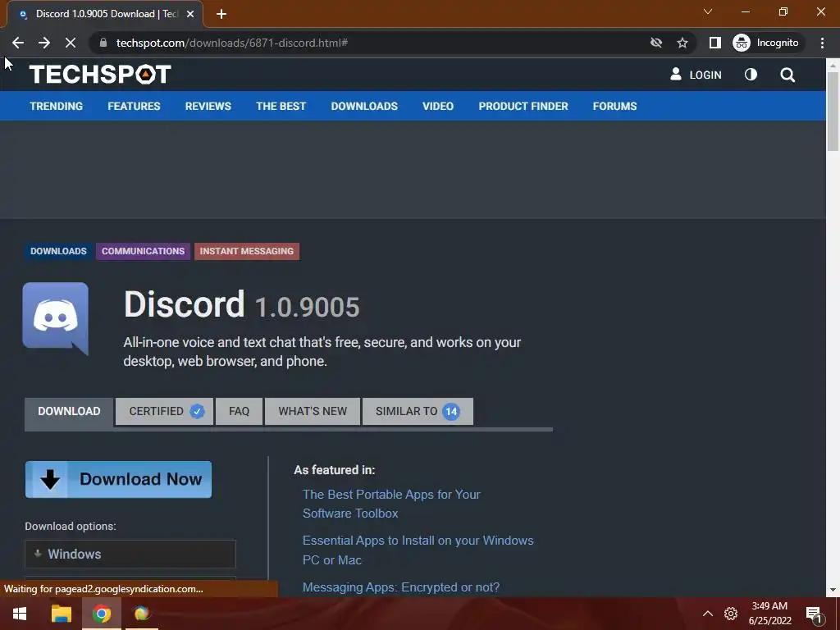Select the Discord 1.0.9005 Download browser tab
Viewport: 840px width, 630px height.
click(x=104, y=15)
